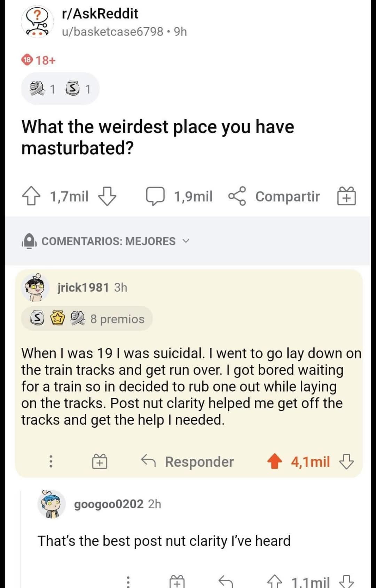Screen dimensions: 376x588
Task: Open googoo0202's user profile name
Action: [x=109, y=504]
